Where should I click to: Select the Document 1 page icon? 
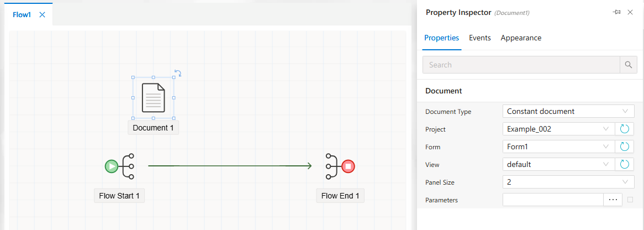tap(154, 97)
